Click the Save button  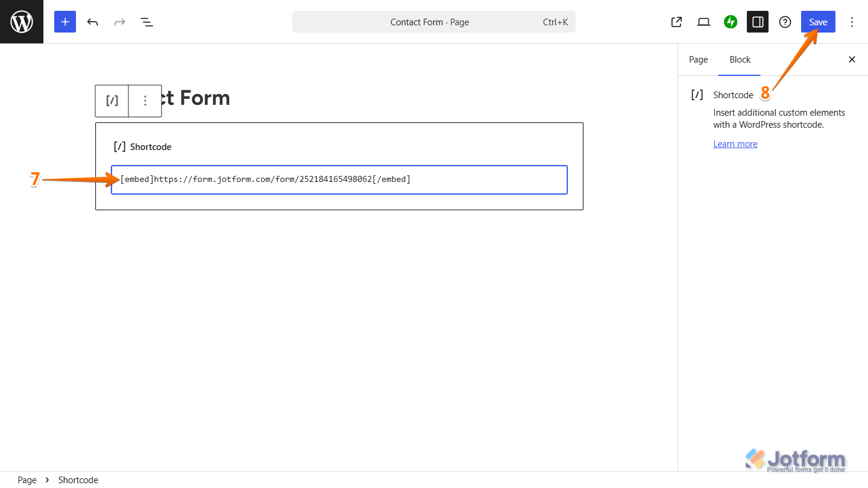tap(818, 22)
